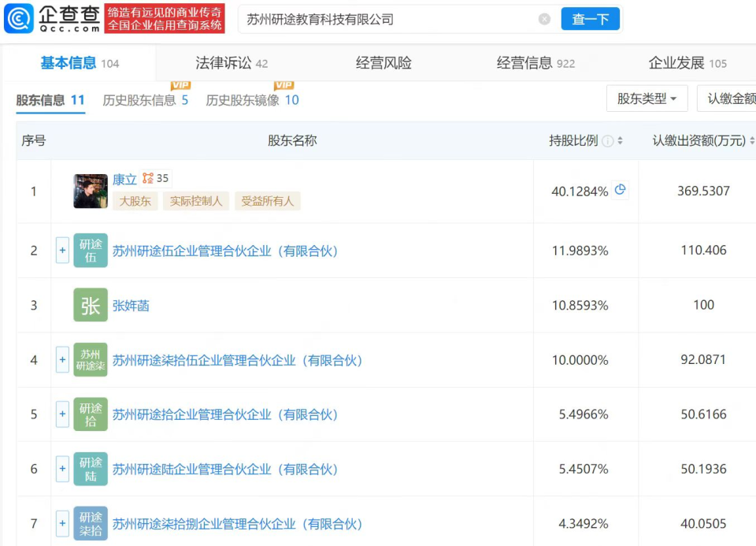Viewport: 756px width, 546px height.
Task: Open the equity structure chart icon beside 康立
Action: click(x=148, y=179)
